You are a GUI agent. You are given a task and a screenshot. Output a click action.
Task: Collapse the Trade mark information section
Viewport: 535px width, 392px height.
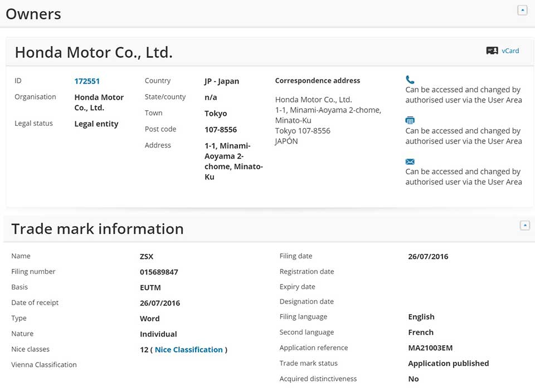(524, 226)
